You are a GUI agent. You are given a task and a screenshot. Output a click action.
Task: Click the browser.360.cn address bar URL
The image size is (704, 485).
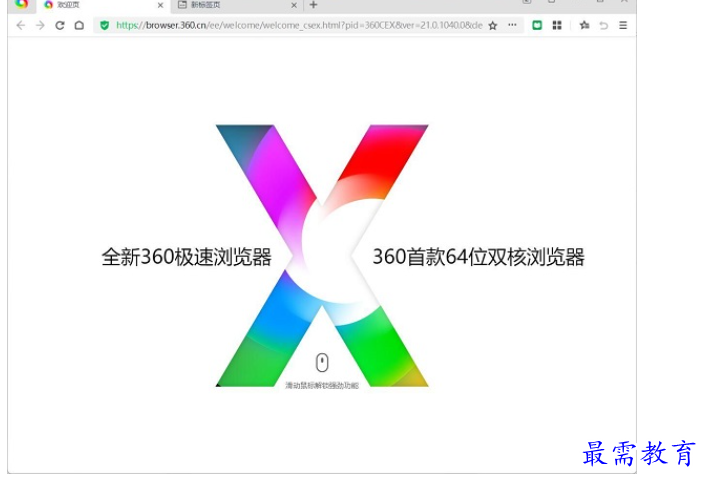(x=299, y=25)
